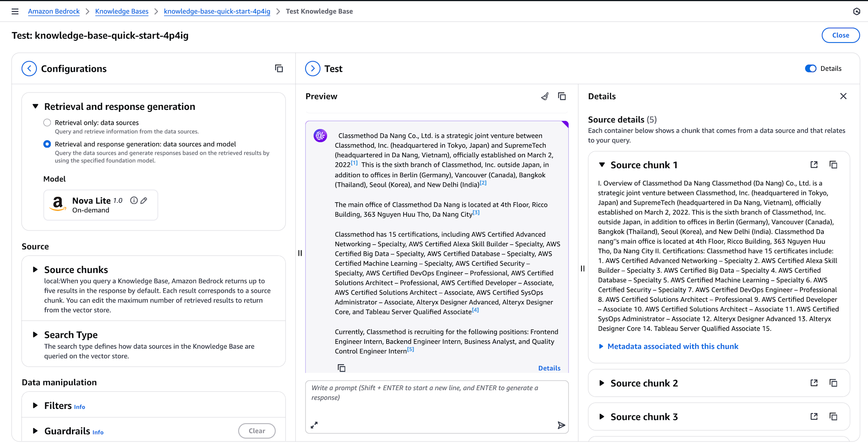
Task: Click the 'Data manipulation' heading
Action: pos(59,382)
